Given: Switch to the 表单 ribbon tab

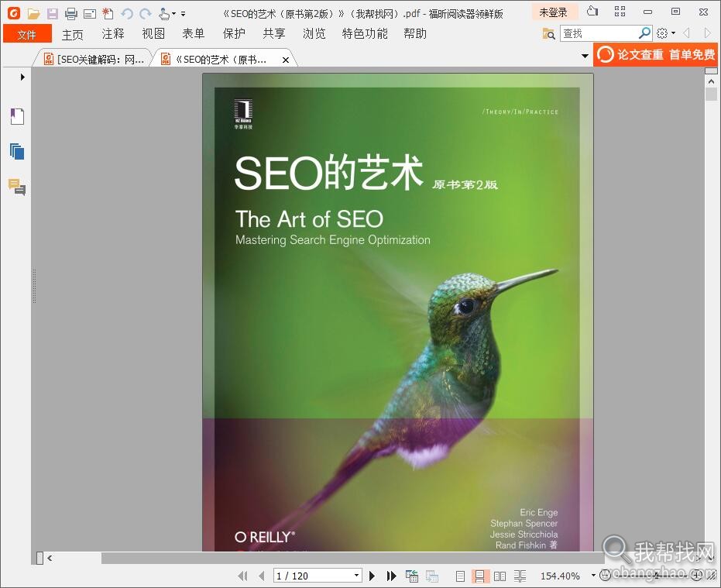Looking at the screenshot, I should pyautogui.click(x=194, y=33).
